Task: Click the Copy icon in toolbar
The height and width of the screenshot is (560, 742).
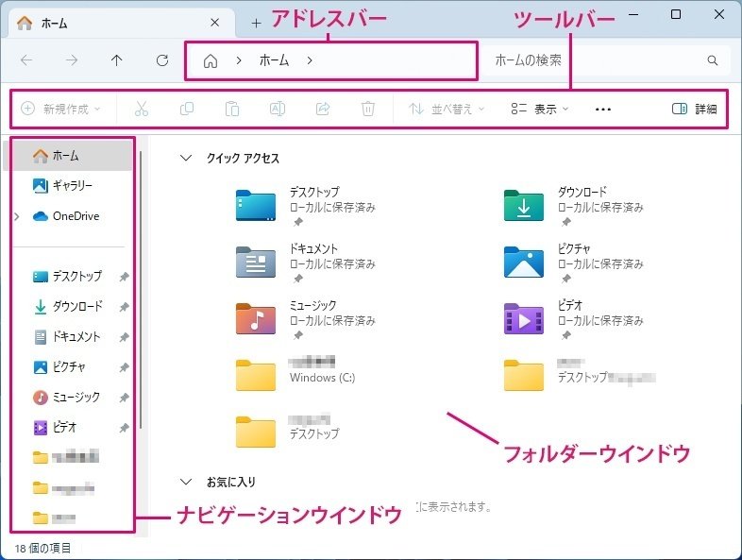Action: click(187, 109)
